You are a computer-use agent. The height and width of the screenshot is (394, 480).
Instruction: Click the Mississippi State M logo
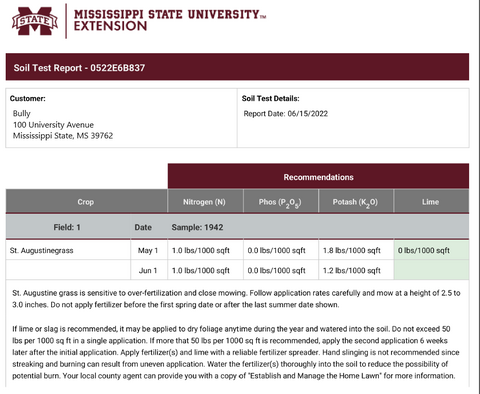tap(35, 21)
